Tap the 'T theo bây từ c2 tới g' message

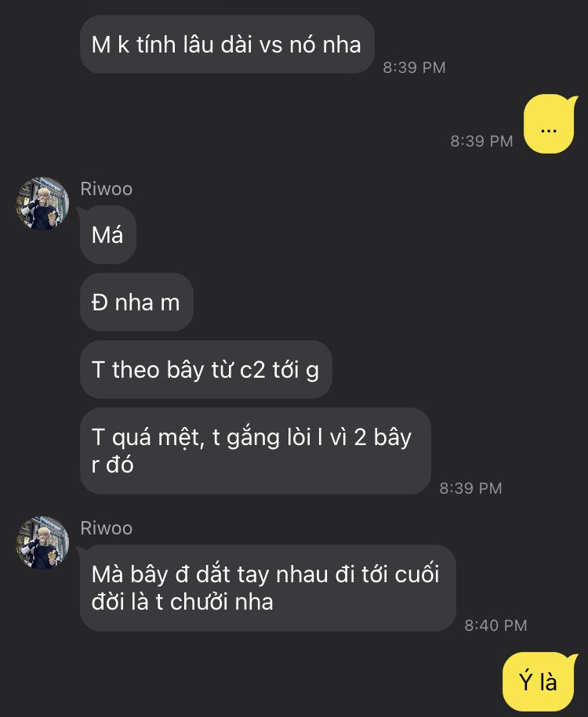click(x=206, y=370)
